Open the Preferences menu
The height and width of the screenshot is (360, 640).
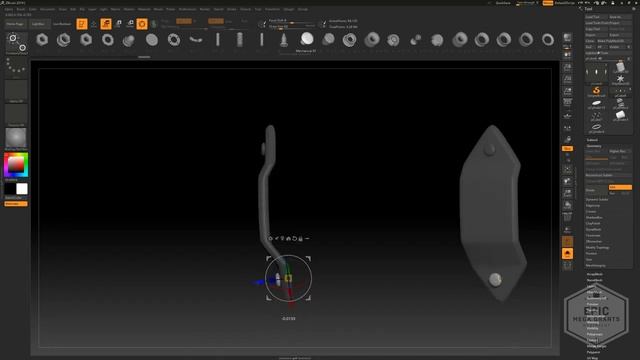pyautogui.click(x=187, y=9)
